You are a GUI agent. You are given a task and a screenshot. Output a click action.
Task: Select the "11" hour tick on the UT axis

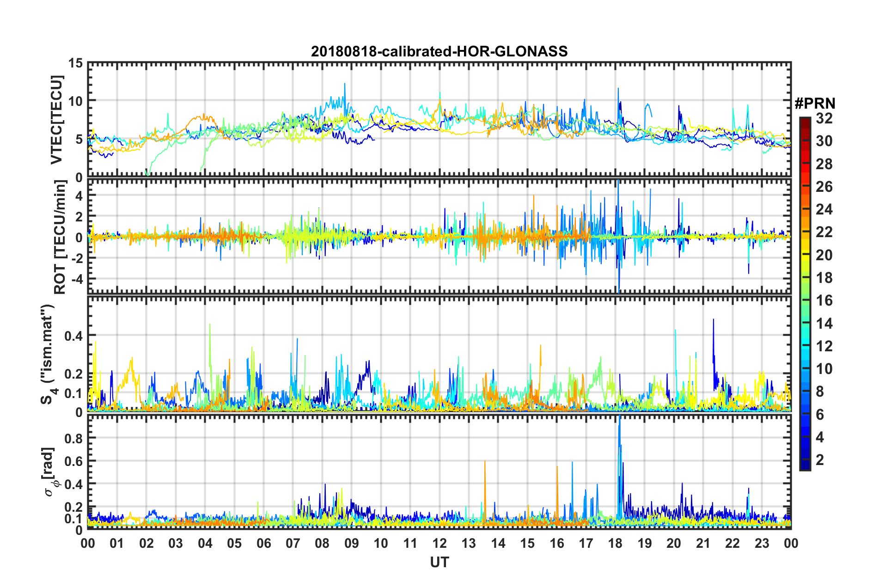point(410,543)
